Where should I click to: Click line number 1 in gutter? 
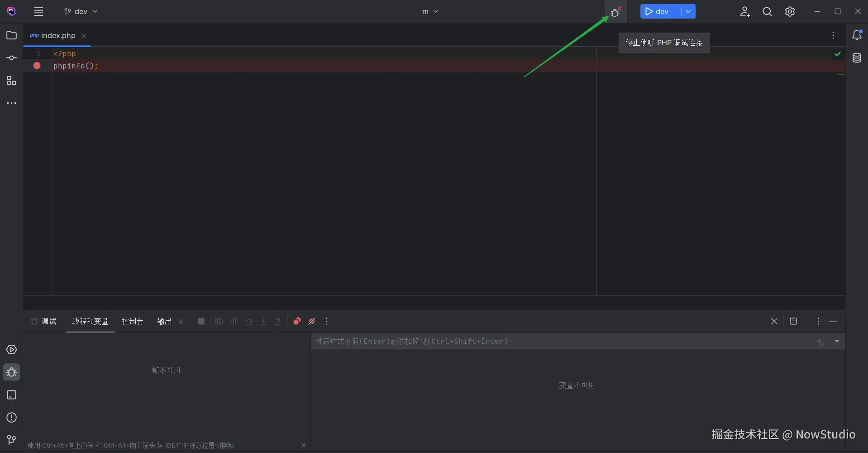(38, 53)
